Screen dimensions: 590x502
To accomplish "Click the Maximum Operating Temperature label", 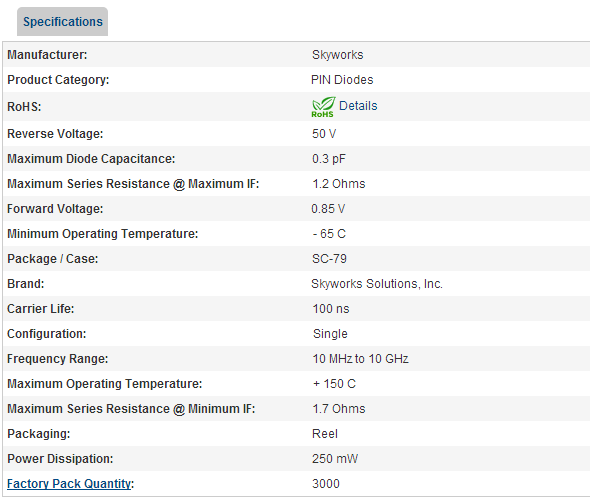I will click(105, 384).
